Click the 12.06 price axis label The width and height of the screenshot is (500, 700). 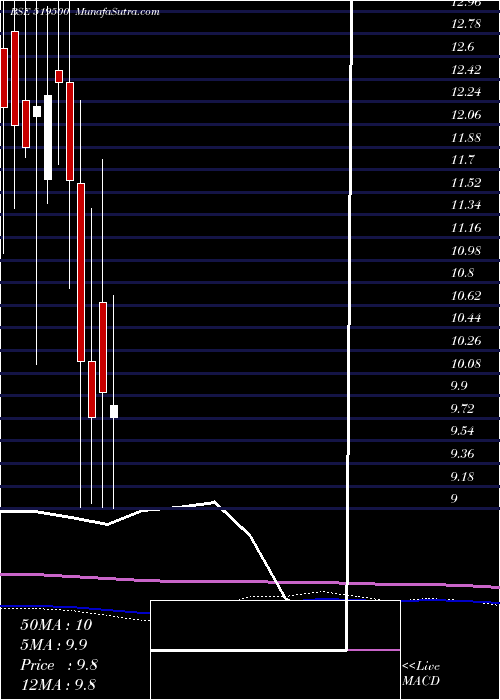(x=466, y=115)
